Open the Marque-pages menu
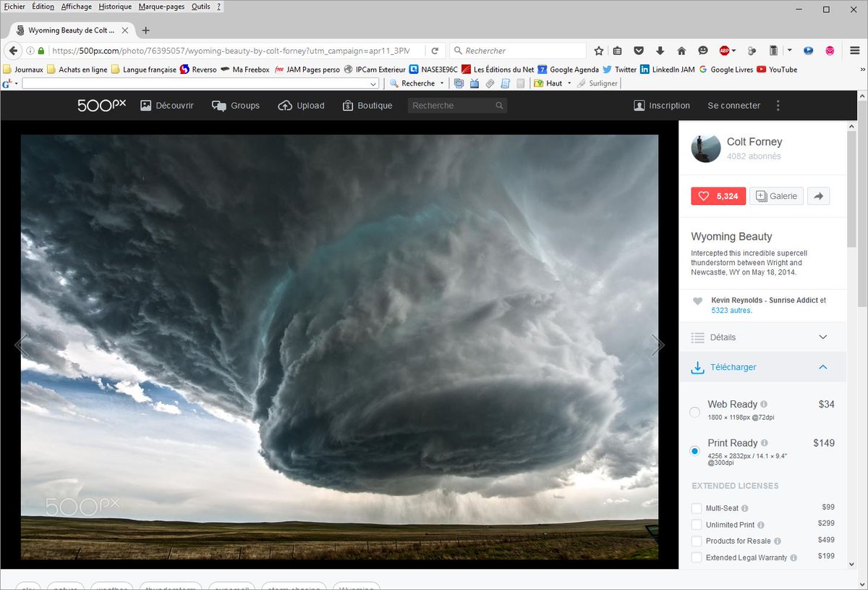Viewport: 868px width, 590px height. [161, 7]
